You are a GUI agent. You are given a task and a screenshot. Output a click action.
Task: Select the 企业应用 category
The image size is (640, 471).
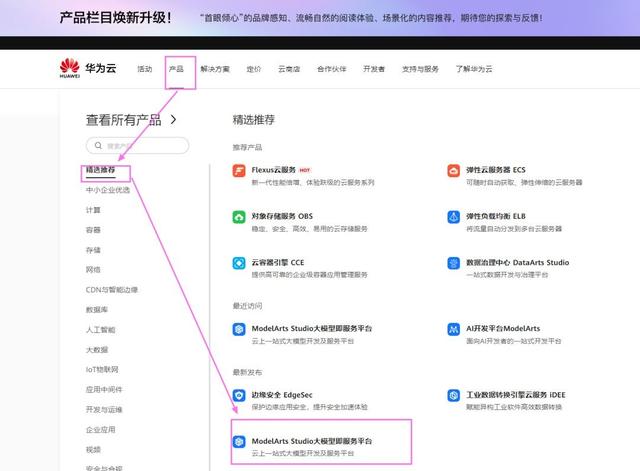pyautogui.click(x=100, y=430)
